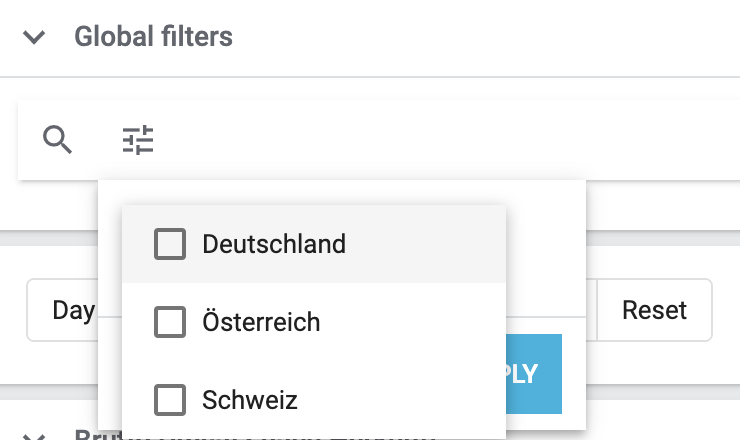Click the cut-off section title at bottom
Image resolution: width=740 pixels, height=440 pixels.
pos(250,435)
